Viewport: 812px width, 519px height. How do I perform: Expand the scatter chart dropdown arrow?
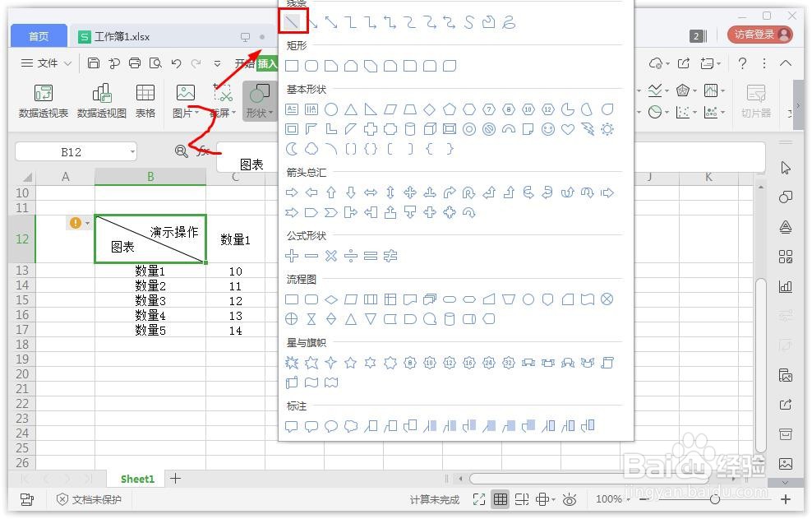(694, 112)
